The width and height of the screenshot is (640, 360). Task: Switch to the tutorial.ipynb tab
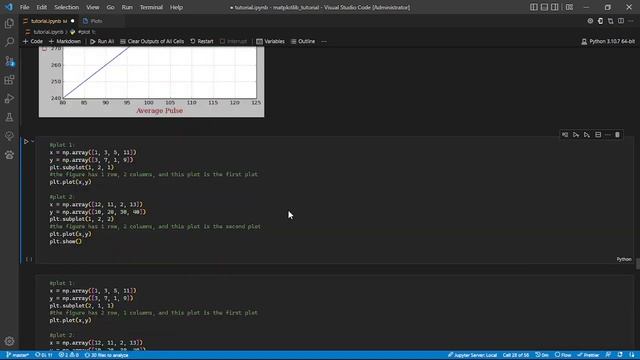(49, 21)
